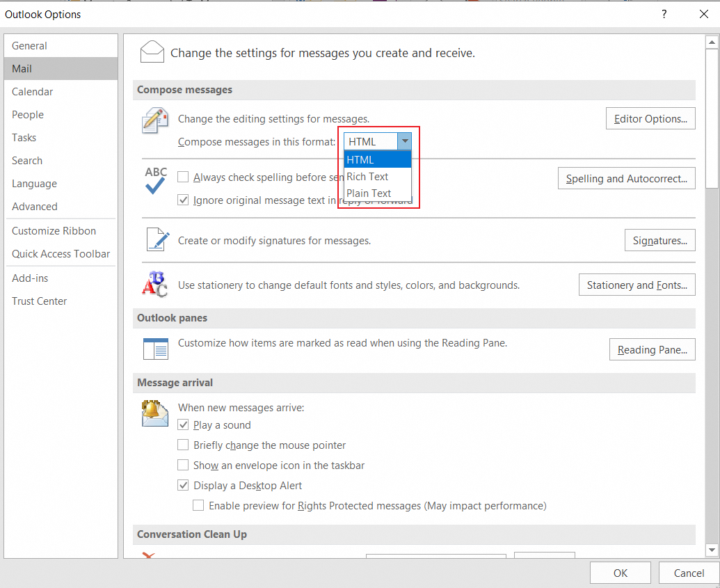Open Reading Pane settings
Viewport: 720px width, 588px height.
pos(652,349)
